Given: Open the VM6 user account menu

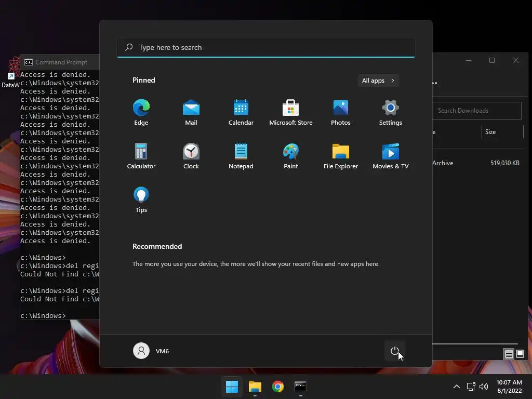Looking at the screenshot, I should (151, 351).
